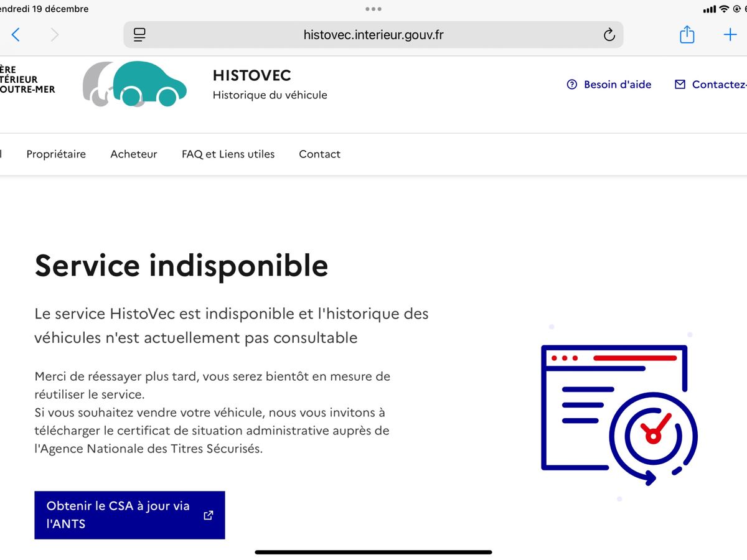Click the HISTOVEC site title
The width and height of the screenshot is (747, 560).
coord(252,76)
